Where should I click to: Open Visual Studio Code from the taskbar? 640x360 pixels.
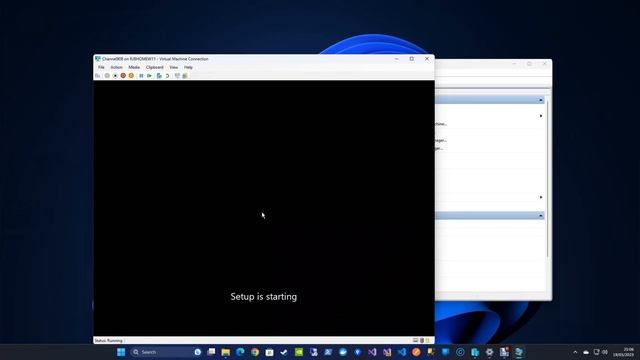pyautogui.click(x=402, y=352)
